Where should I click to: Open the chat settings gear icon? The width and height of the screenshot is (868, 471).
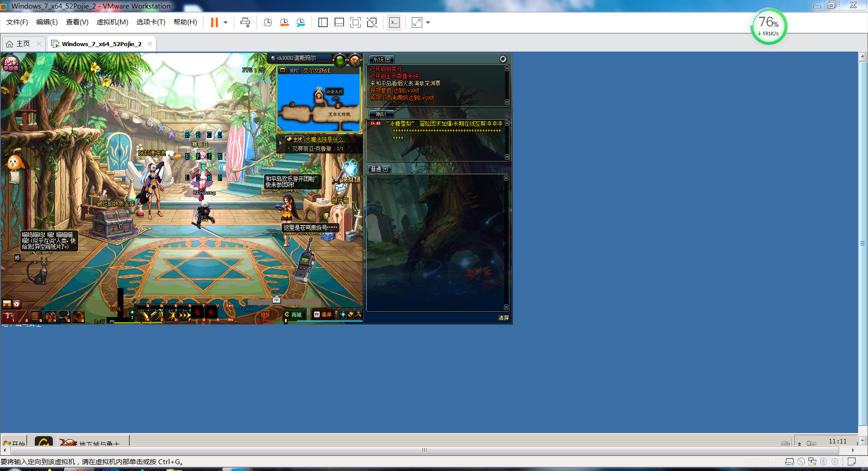(x=503, y=59)
